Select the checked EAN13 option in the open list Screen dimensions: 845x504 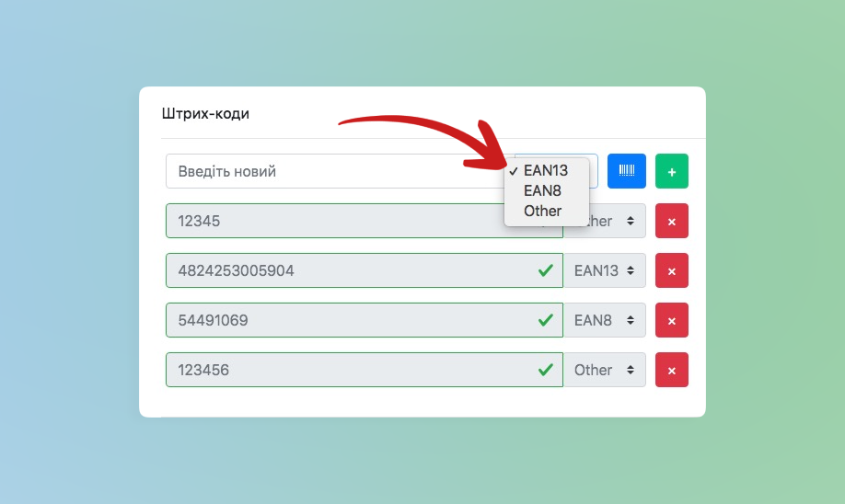545,170
